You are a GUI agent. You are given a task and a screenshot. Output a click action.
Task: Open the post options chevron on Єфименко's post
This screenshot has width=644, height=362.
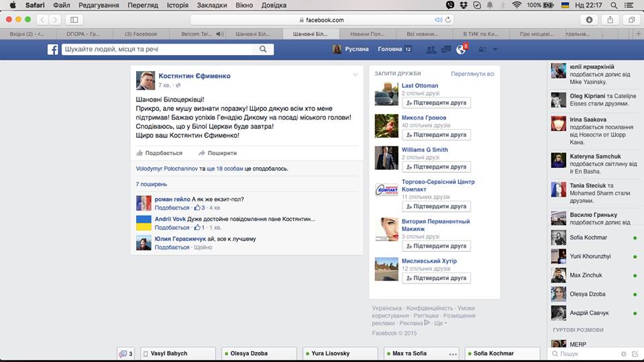(x=356, y=75)
